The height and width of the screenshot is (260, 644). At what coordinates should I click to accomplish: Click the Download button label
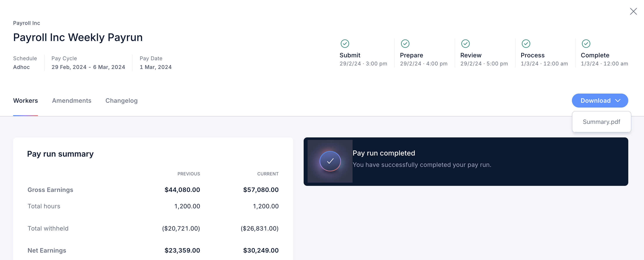(595, 101)
